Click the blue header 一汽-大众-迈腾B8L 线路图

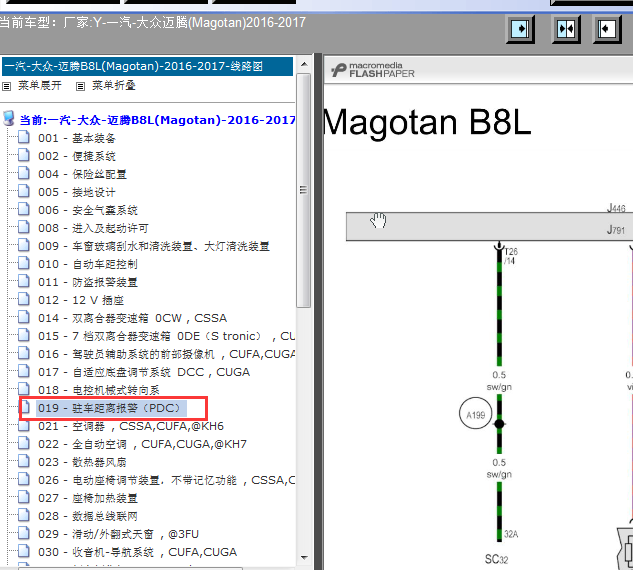point(147,66)
